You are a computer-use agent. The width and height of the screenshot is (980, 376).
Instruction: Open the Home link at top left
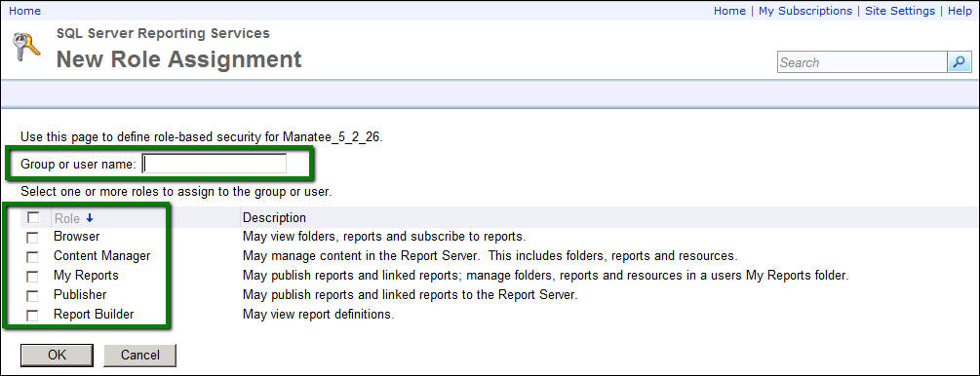pos(25,11)
